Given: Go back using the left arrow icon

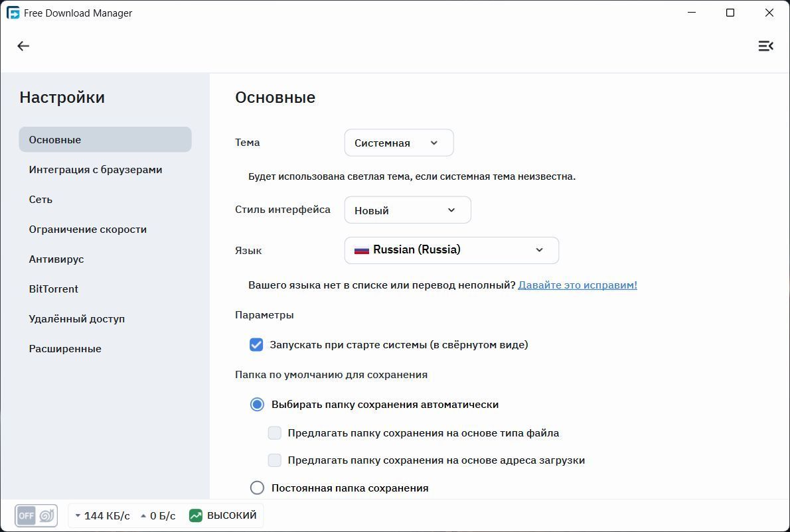Looking at the screenshot, I should click(23, 46).
